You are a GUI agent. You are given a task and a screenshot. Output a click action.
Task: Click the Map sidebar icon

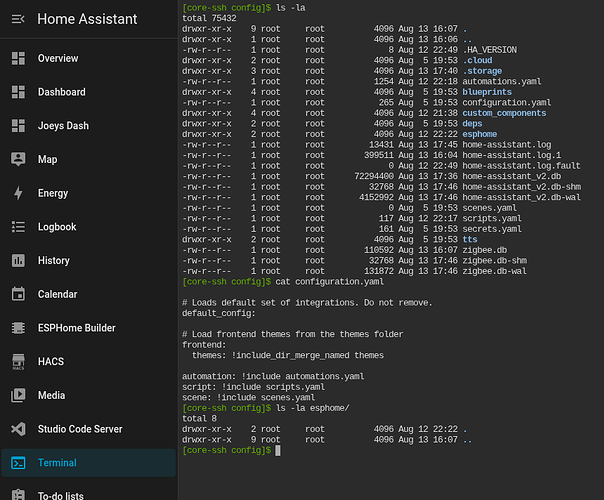coord(18,159)
